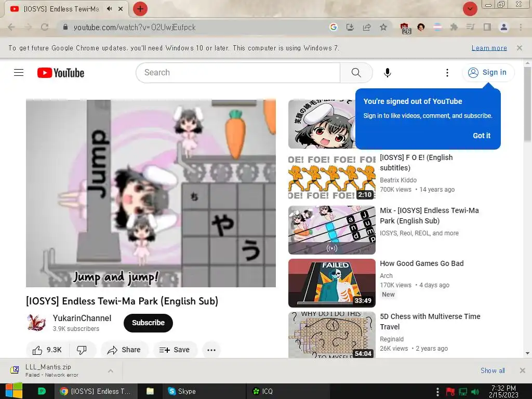The image size is (532, 399).
Task: Open red tab search dropdown button
Action: (470, 9)
